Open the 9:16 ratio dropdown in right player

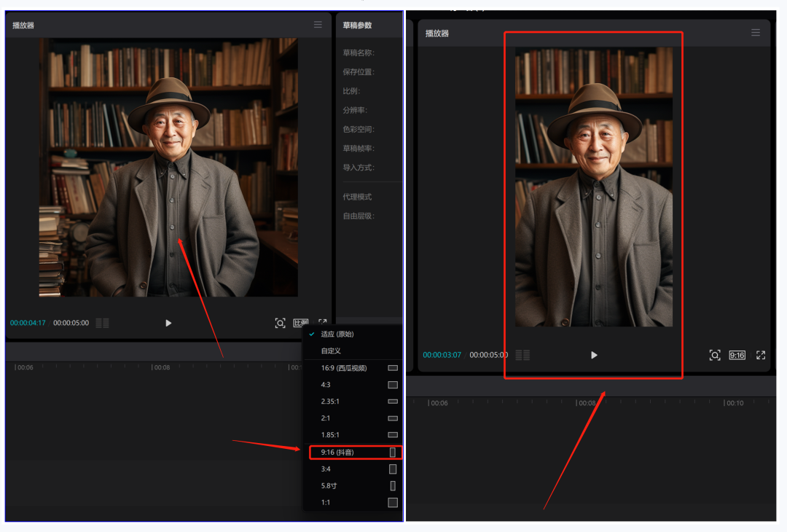pyautogui.click(x=737, y=356)
